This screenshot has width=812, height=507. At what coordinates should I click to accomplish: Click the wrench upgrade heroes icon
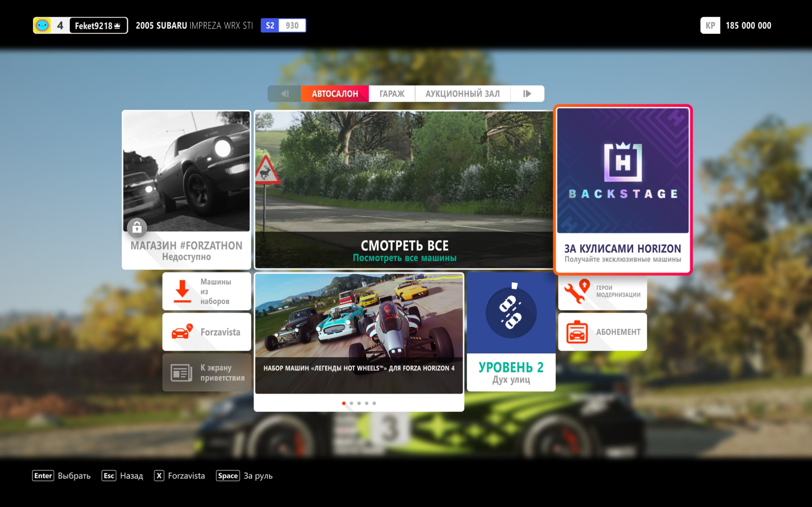[x=577, y=291]
